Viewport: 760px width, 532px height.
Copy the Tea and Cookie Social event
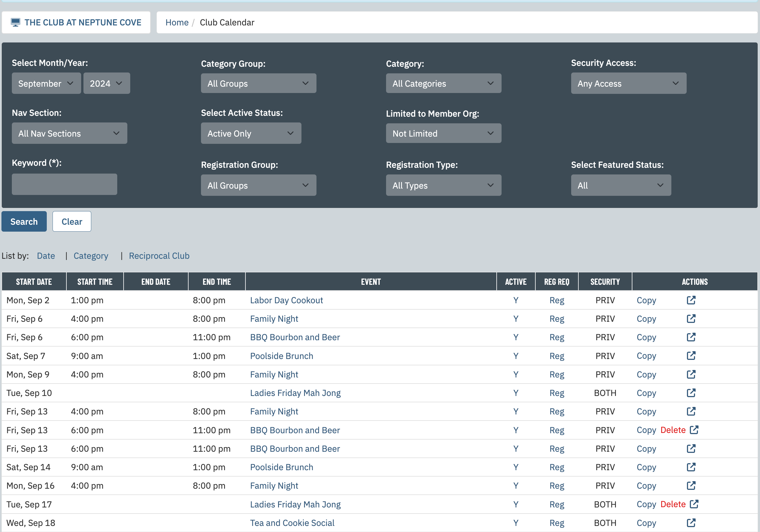646,522
